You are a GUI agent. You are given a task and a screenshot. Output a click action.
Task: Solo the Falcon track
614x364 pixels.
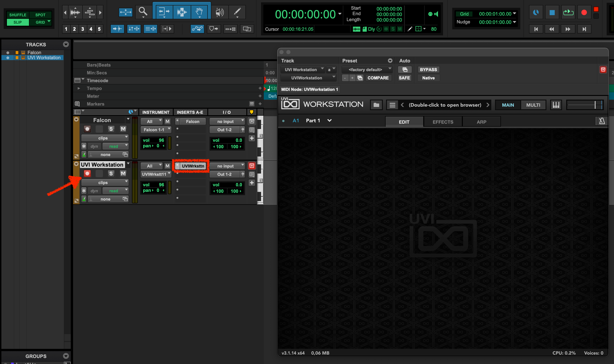[111, 129]
